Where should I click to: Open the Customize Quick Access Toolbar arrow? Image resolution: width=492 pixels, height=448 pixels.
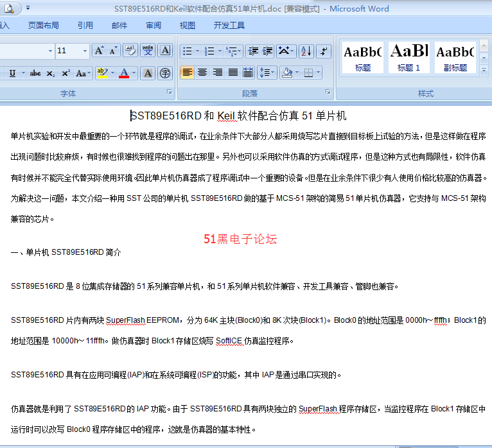28,8
